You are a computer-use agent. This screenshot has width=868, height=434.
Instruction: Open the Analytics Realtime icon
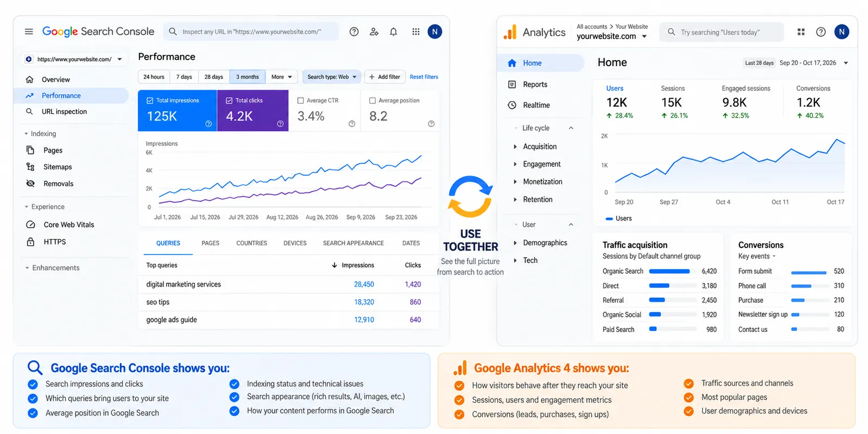[x=512, y=105]
